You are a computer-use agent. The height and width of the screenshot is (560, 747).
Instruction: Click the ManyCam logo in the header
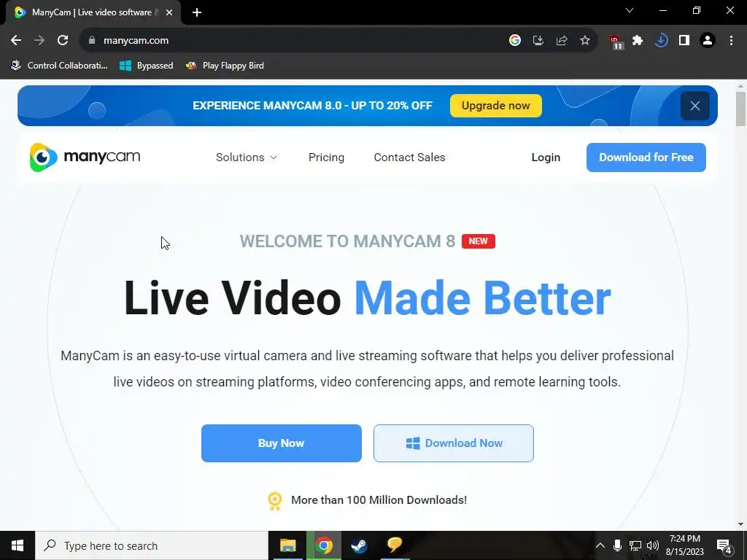(x=85, y=157)
